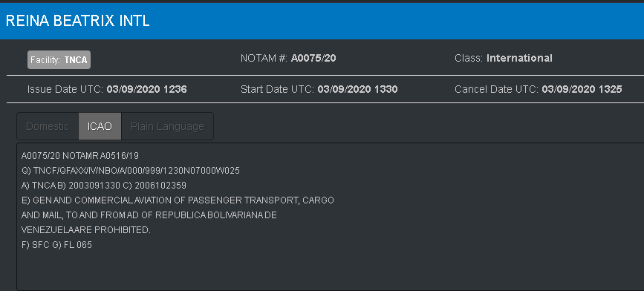Click the A) TNCA B) 2003091330 line
This screenshot has width=644, height=291.
coord(104,186)
